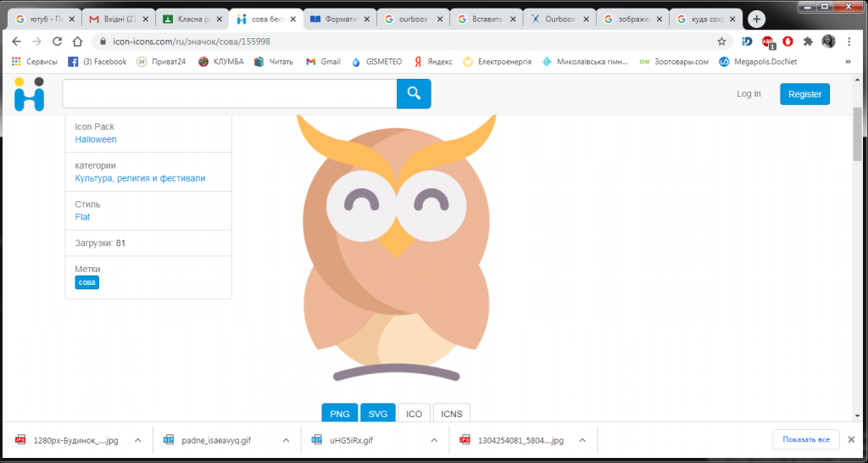The image size is (868, 463).
Task: Click the Opera-style red O extension icon
Action: click(x=787, y=41)
